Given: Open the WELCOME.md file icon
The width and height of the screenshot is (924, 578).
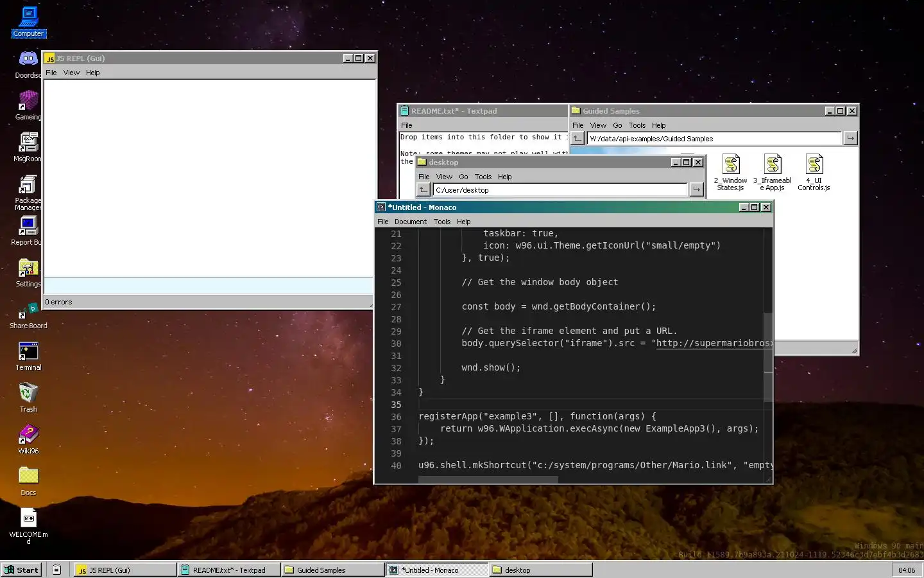Looking at the screenshot, I should tap(28, 526).
